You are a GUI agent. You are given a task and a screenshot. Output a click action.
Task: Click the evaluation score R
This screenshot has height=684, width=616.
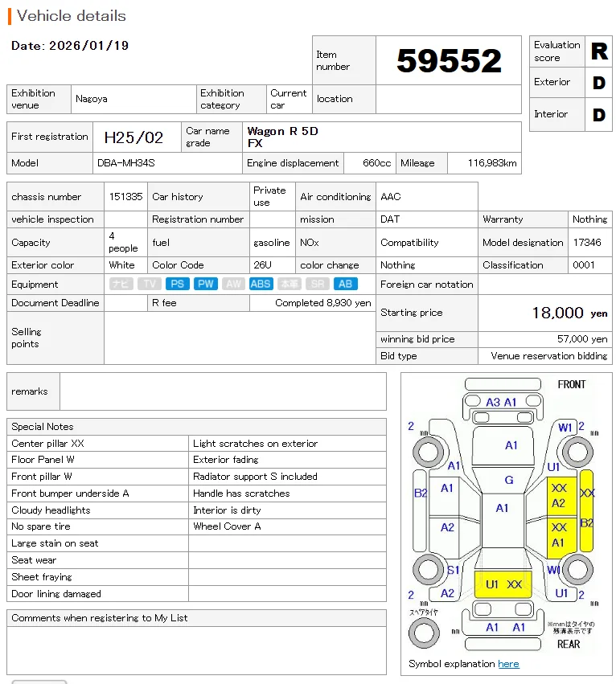coord(599,51)
